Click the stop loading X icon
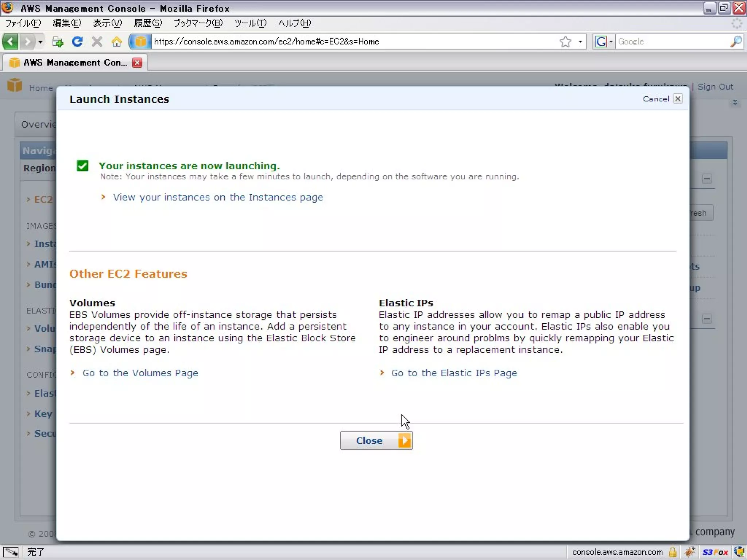Image resolution: width=747 pixels, height=560 pixels. pyautogui.click(x=97, y=42)
